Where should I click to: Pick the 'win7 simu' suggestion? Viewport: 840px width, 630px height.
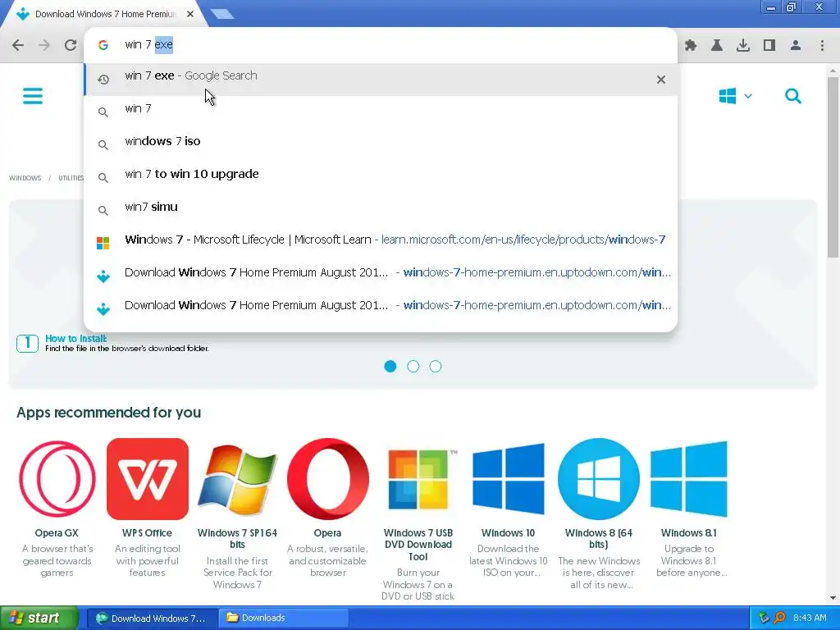[x=381, y=207]
